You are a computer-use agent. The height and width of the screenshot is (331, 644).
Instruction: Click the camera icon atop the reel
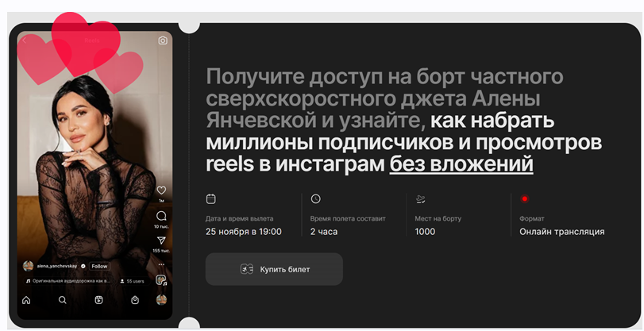(163, 40)
